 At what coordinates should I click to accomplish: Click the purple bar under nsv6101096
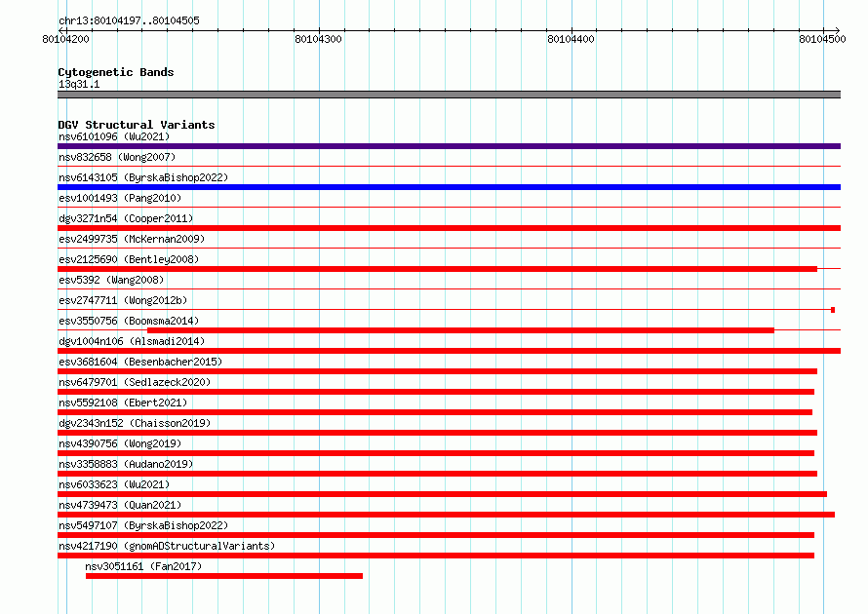(x=449, y=146)
